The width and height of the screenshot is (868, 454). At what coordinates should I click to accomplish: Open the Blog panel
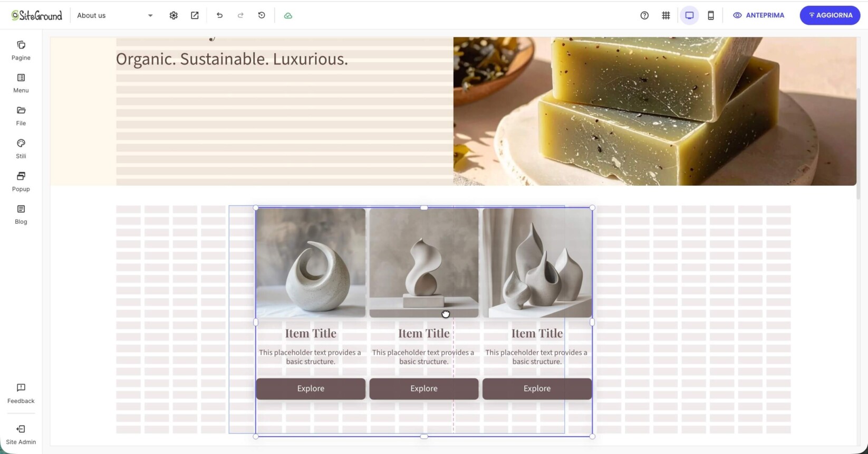(21, 215)
